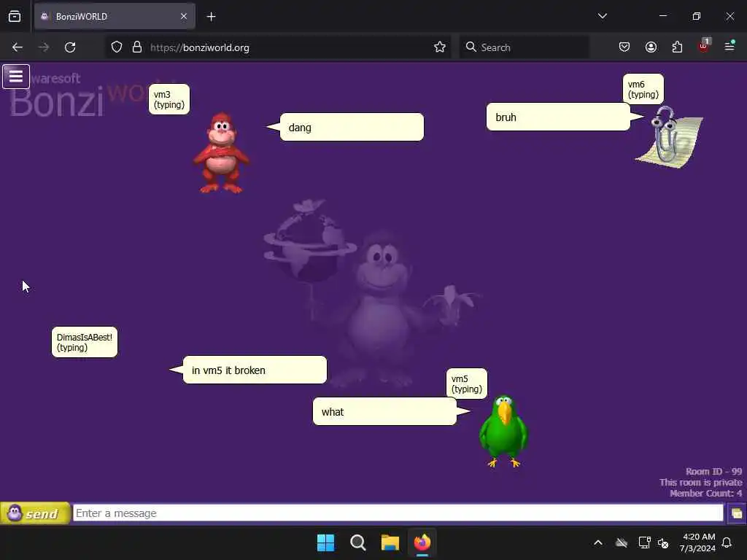747x560 pixels.
Task: Click the DimasIsABest! name tag
Action: [85, 342]
